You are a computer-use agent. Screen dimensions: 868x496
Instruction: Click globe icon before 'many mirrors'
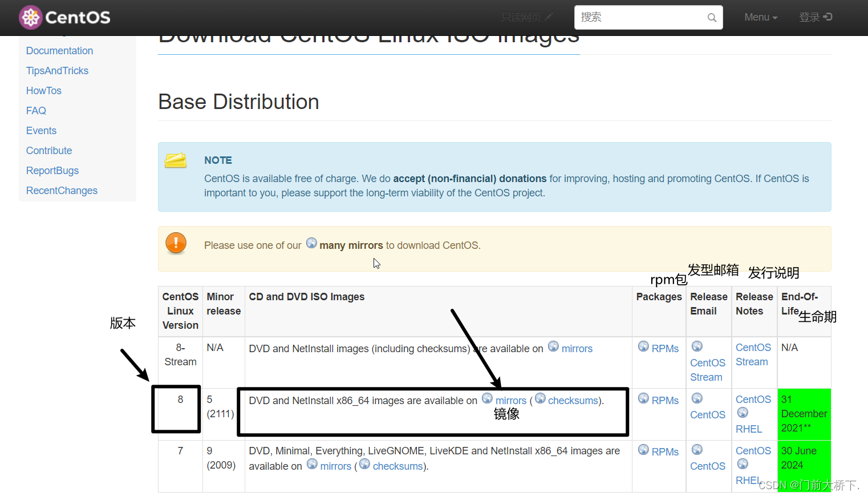pyautogui.click(x=311, y=243)
